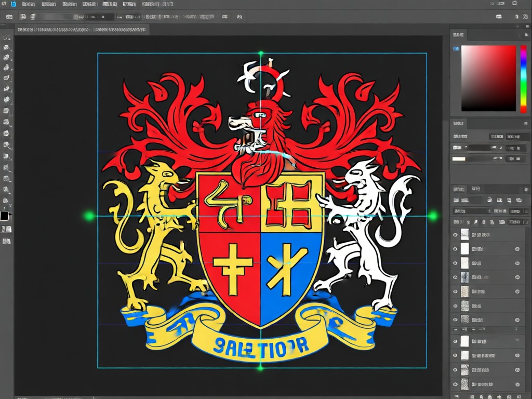
Task: Click the small blue icon beside the color square
Action: point(456,49)
